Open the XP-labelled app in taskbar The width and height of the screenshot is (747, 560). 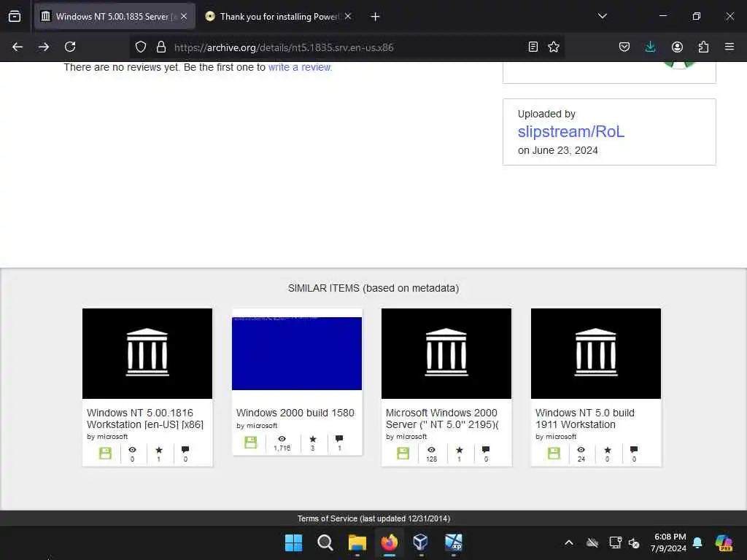pos(453,542)
